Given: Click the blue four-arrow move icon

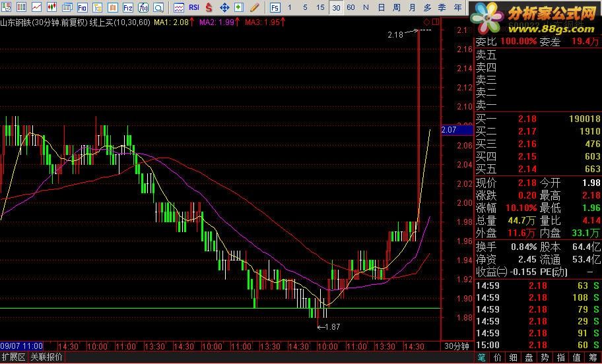Looking at the screenshot, I should (224, 7).
